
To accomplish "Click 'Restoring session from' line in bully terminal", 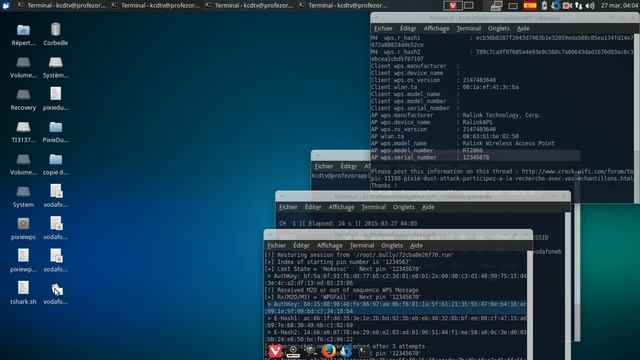I will [360, 255].
